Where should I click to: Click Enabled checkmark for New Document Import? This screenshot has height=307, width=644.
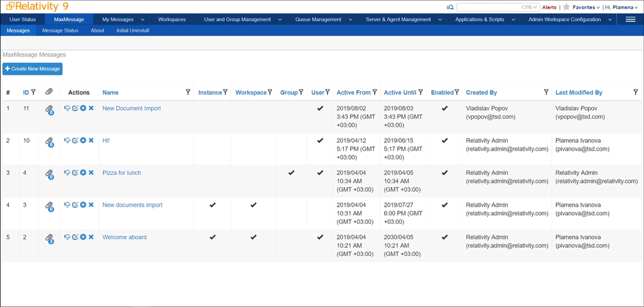445,108
